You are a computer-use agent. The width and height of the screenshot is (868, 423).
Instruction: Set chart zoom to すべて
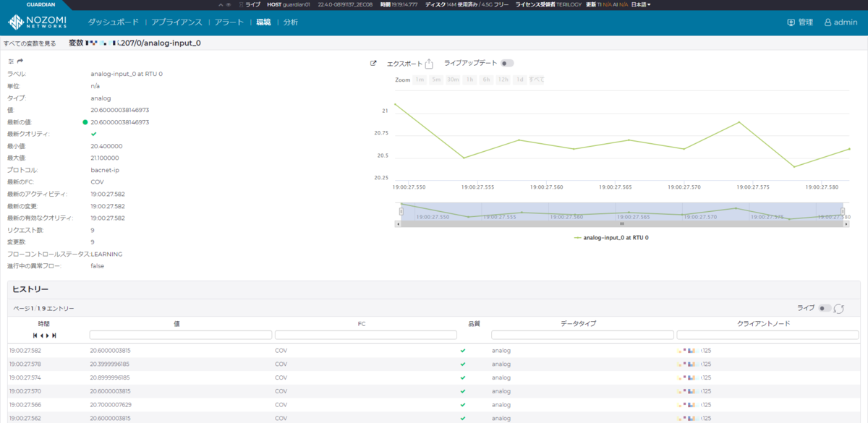click(x=537, y=80)
